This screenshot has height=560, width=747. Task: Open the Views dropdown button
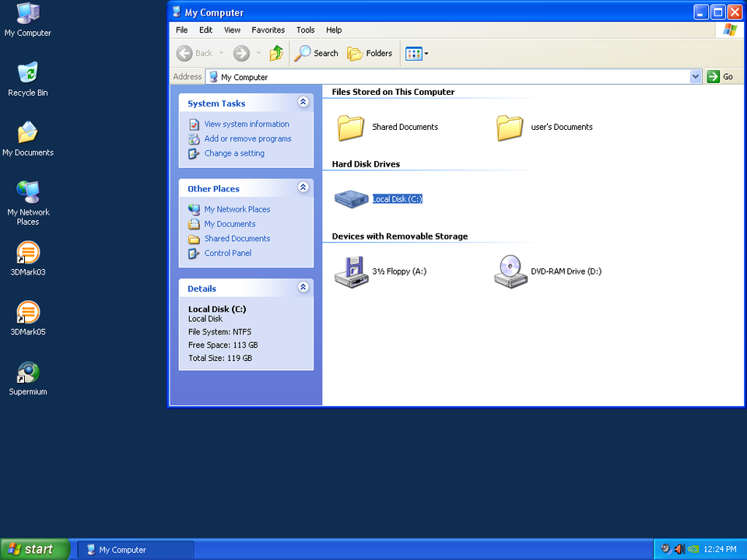click(417, 53)
